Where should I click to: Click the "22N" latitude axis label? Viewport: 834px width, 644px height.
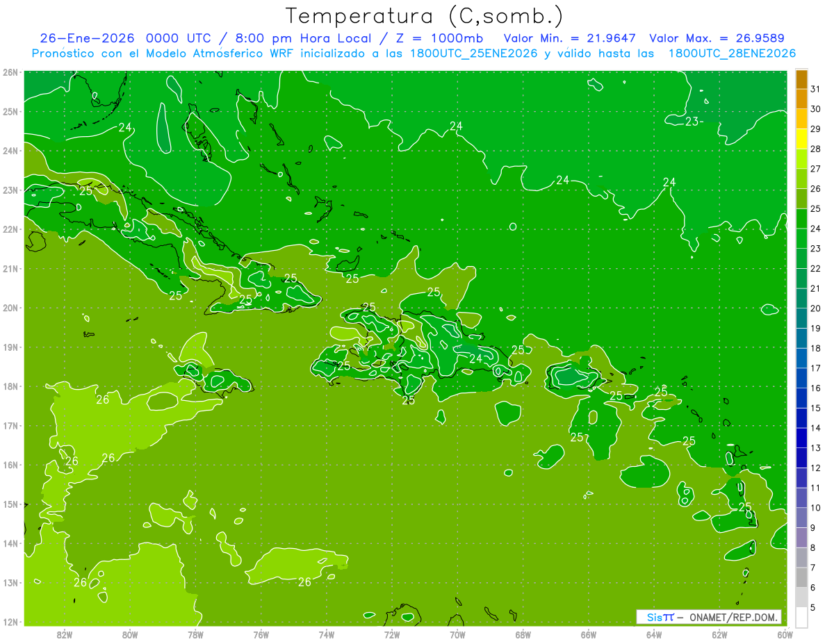coord(10,229)
